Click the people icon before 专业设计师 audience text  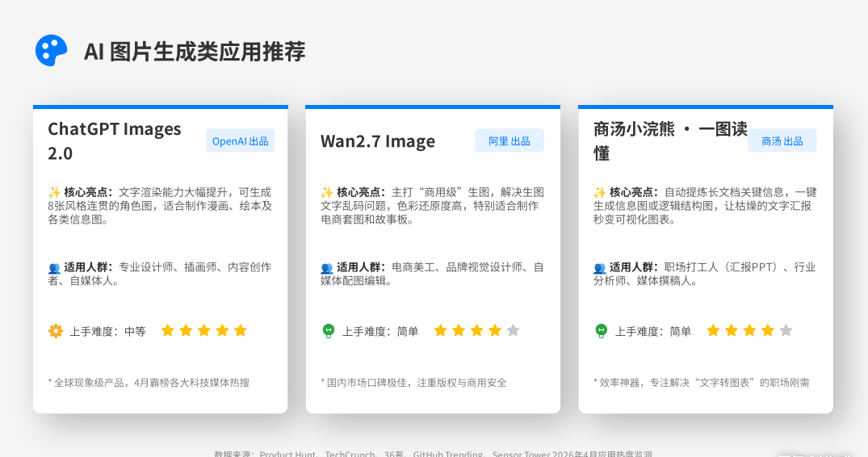tap(54, 268)
